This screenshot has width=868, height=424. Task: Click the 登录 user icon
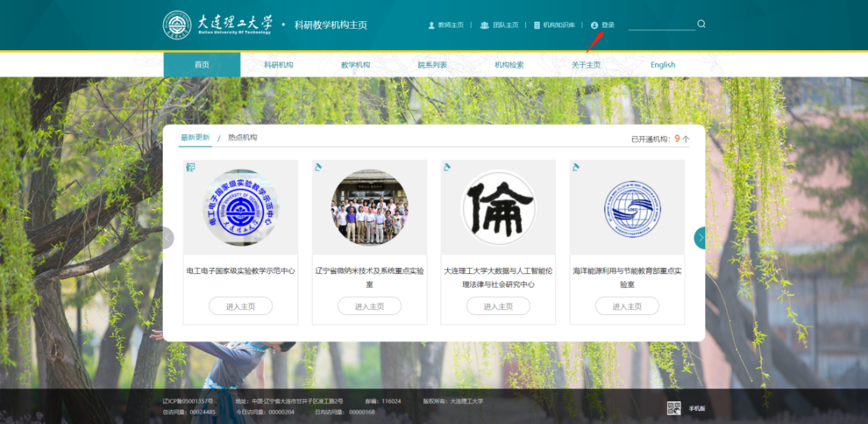click(594, 25)
